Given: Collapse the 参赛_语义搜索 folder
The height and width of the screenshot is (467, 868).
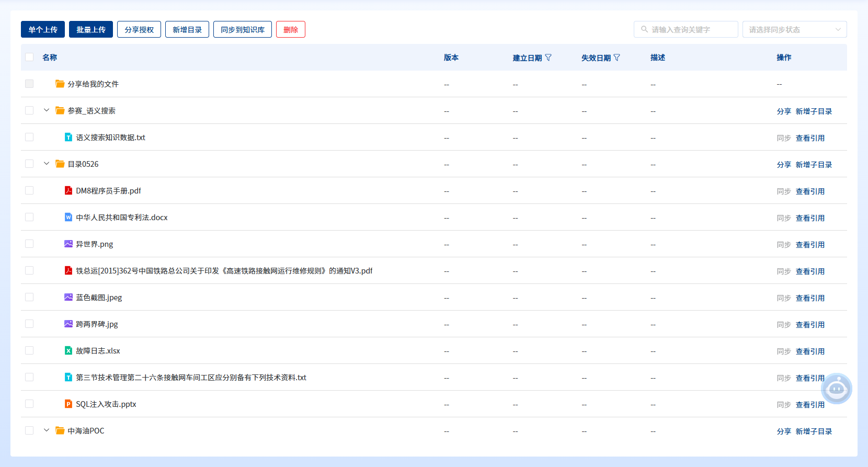Looking at the screenshot, I should 47,110.
